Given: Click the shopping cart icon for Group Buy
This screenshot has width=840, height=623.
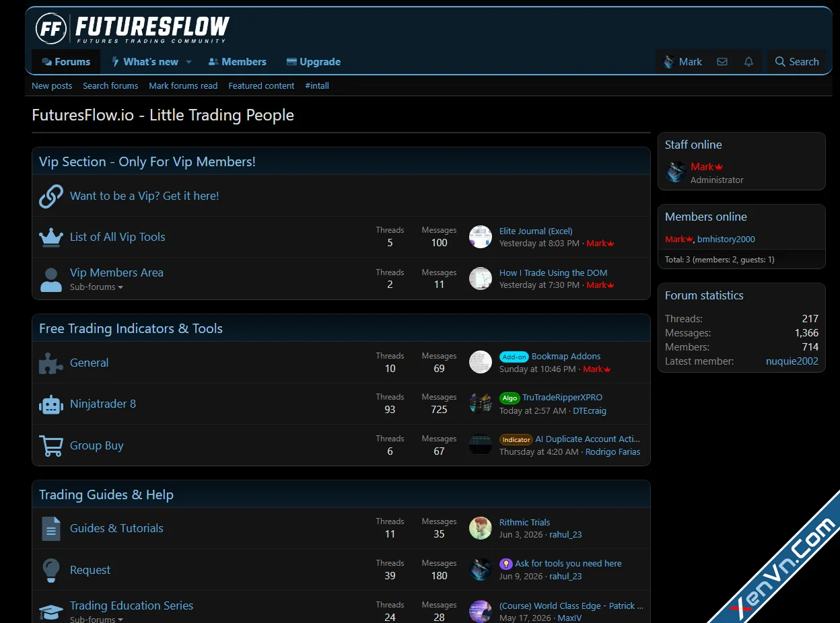Looking at the screenshot, I should click(x=51, y=445).
